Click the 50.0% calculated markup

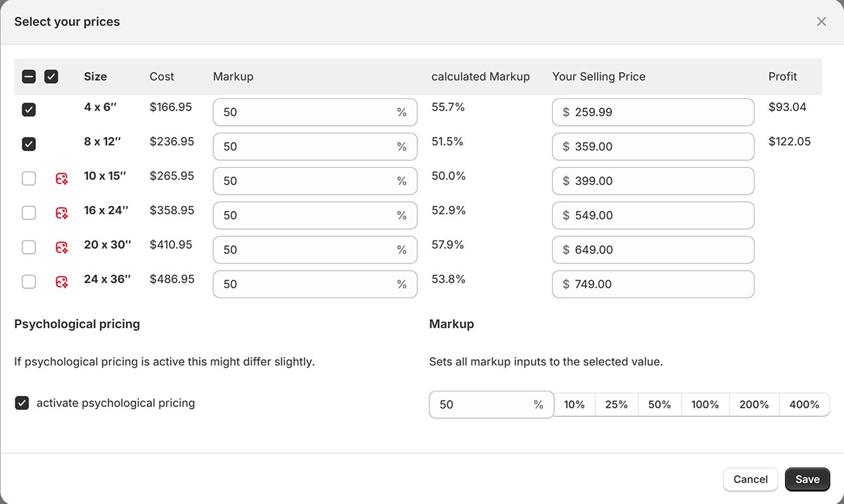pos(449,176)
